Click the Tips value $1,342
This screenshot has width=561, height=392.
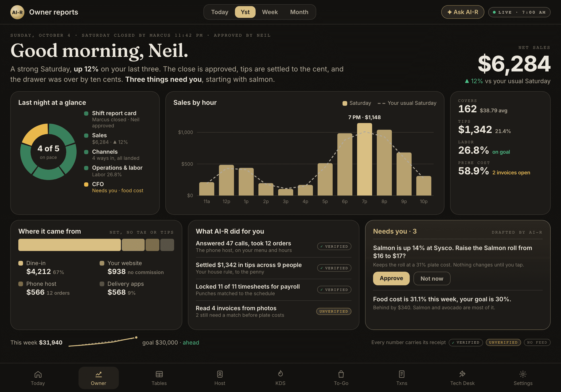click(475, 129)
